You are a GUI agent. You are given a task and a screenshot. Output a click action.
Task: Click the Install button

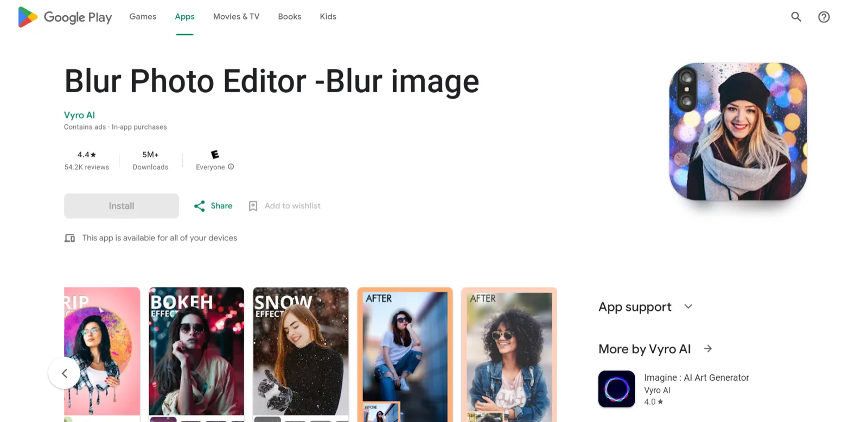pyautogui.click(x=122, y=206)
